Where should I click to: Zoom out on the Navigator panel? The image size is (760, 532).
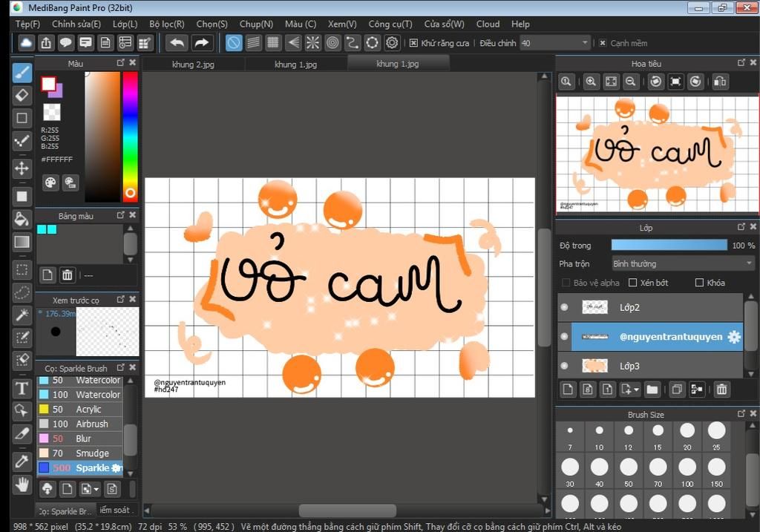(x=631, y=82)
